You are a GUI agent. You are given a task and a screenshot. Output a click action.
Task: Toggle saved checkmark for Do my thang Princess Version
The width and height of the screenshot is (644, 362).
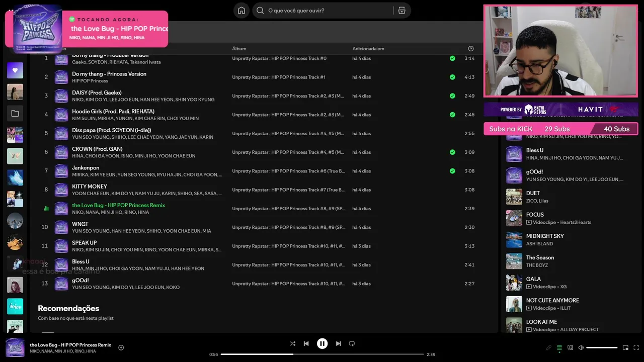tap(452, 77)
